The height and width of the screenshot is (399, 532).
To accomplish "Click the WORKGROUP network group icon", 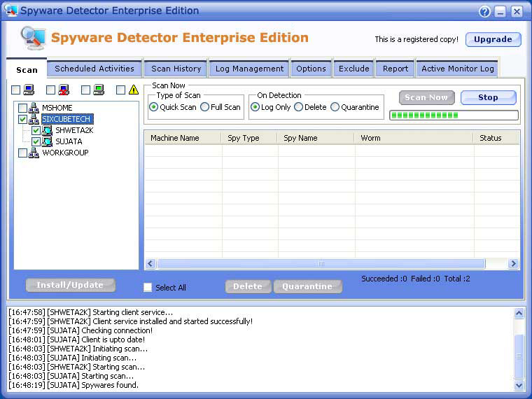I will point(34,153).
